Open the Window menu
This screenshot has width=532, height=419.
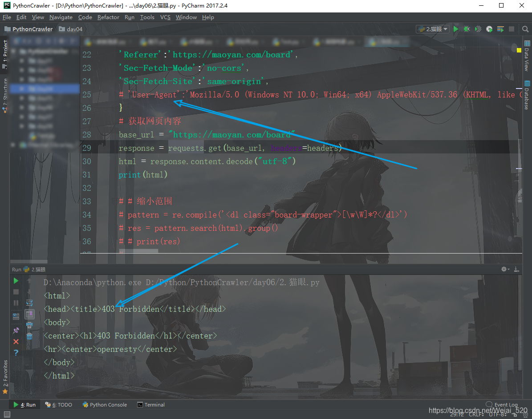pyautogui.click(x=186, y=17)
